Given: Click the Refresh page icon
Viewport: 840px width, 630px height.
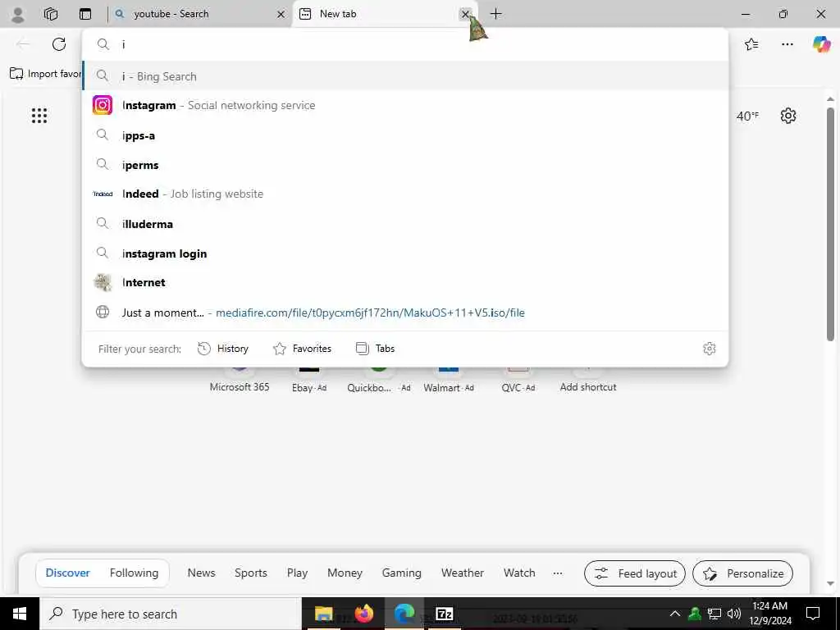Looking at the screenshot, I should tap(59, 44).
